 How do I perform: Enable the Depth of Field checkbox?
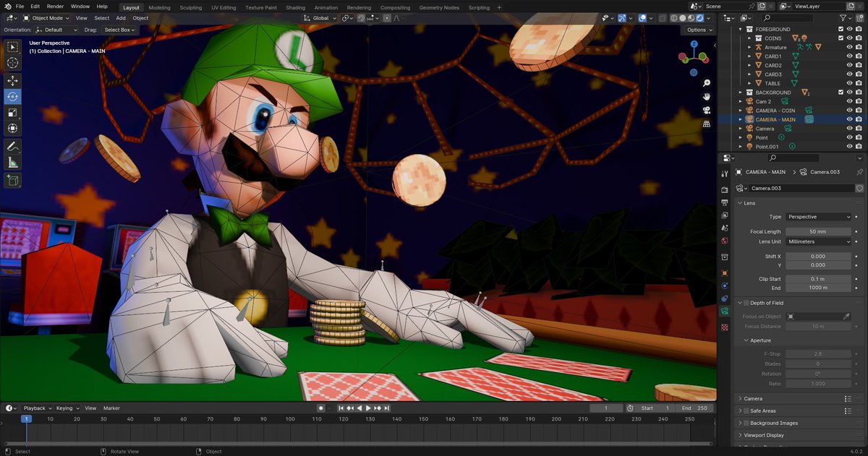point(746,303)
